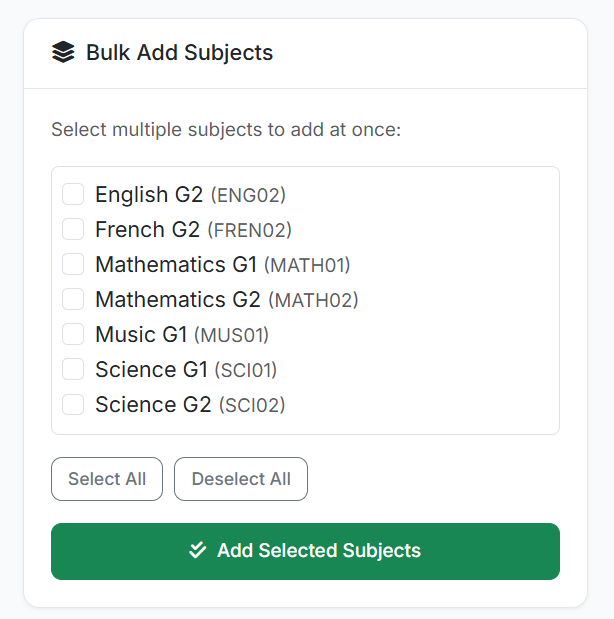Tick the Science G2 checkbox
614x619 pixels.
73,404
